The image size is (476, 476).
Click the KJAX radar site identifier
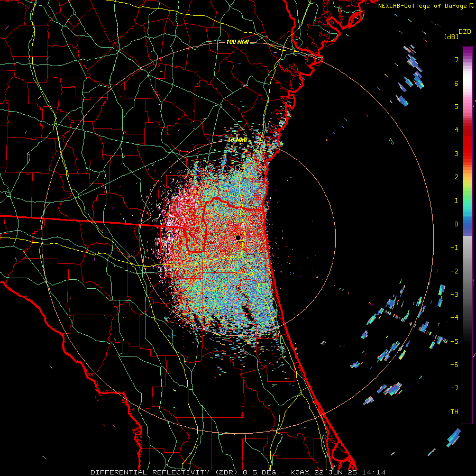click(x=300, y=472)
